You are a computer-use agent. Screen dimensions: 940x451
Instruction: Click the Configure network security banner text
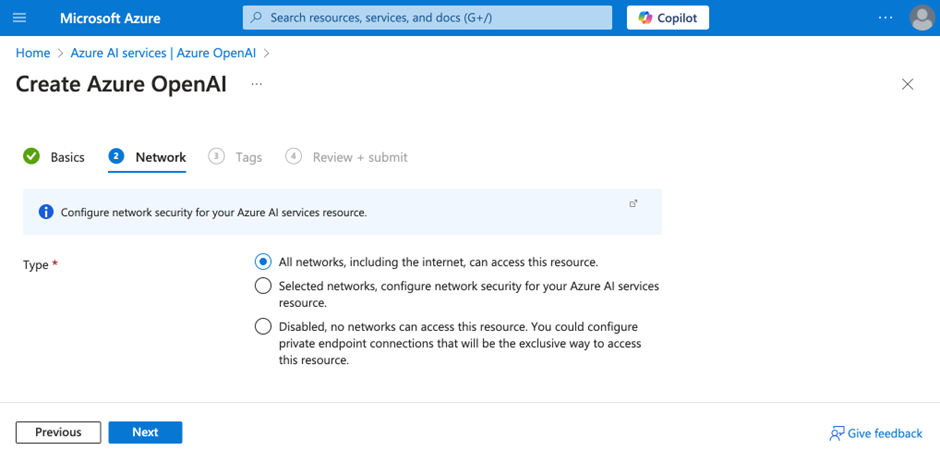click(x=213, y=212)
